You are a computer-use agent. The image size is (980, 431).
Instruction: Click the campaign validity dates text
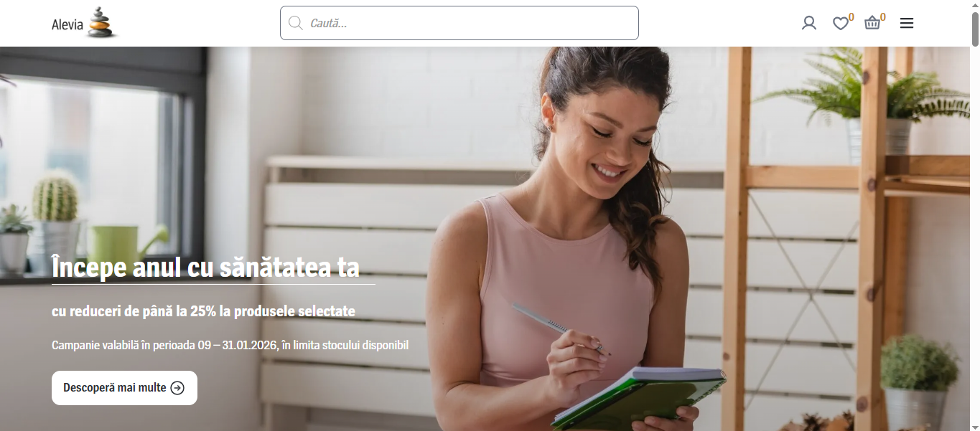[230, 345]
